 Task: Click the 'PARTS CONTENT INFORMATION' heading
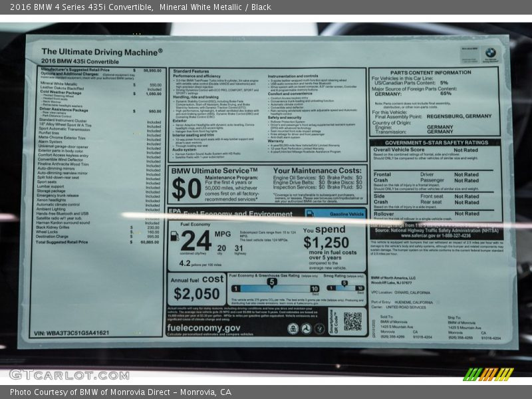[x=430, y=72]
